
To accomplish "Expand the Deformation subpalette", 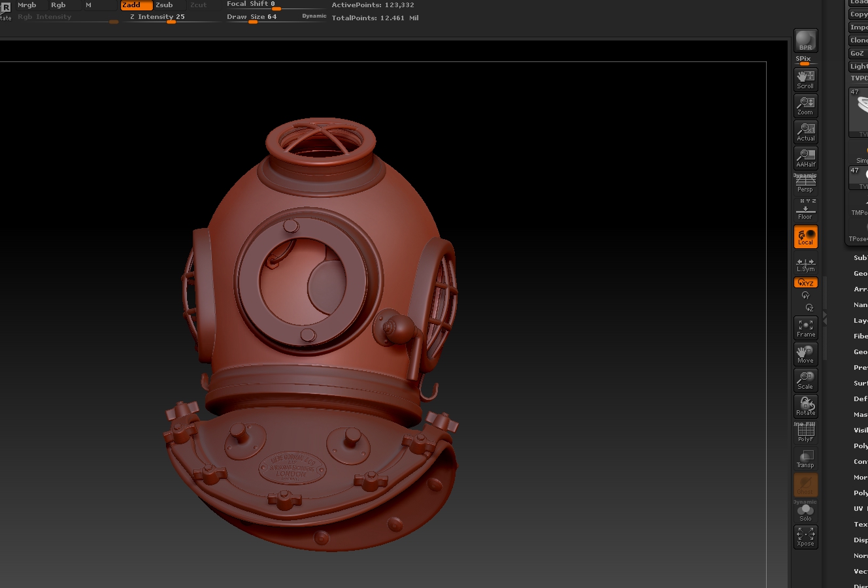I will (860, 399).
